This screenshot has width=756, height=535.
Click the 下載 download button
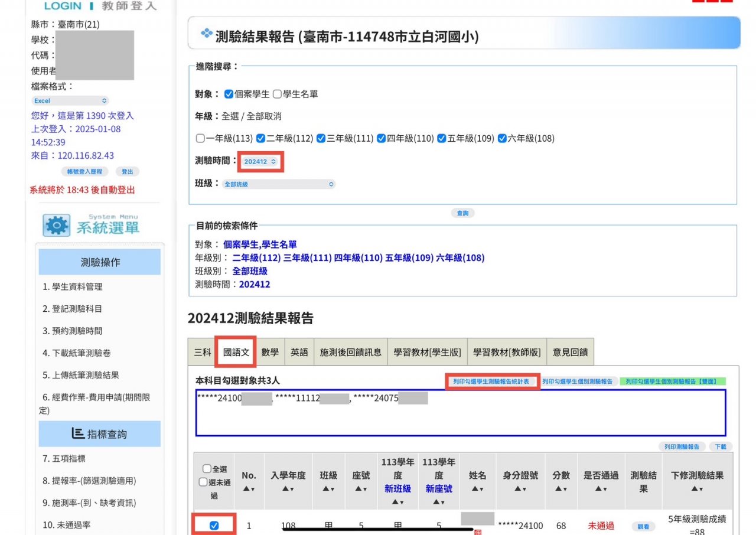[721, 447]
